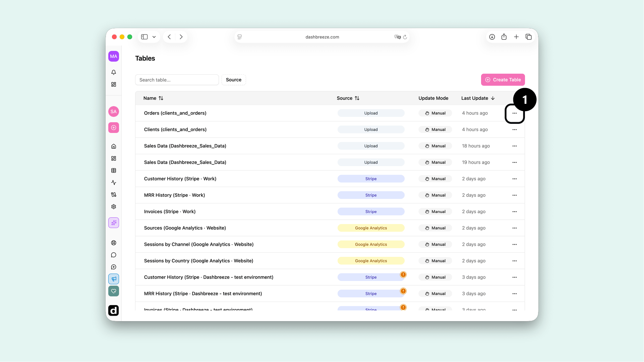Viewport: 644px width, 362px height.
Task: Show browser downloads
Action: click(492, 37)
